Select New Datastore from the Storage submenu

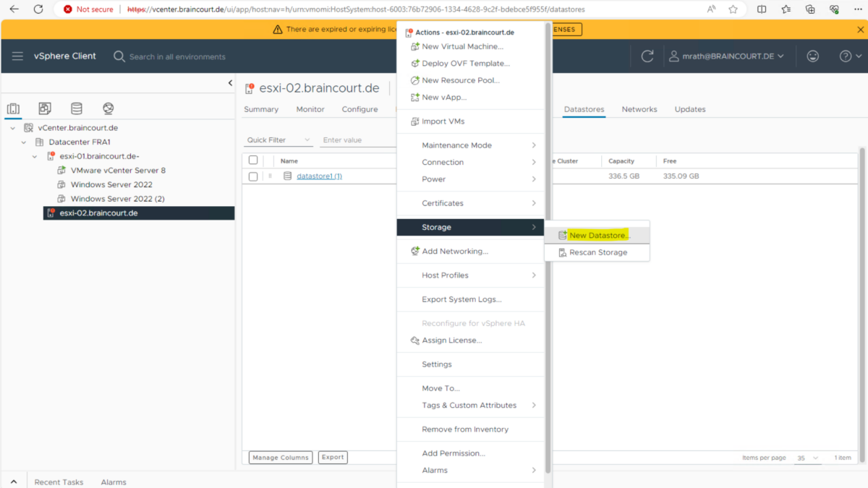599,236
